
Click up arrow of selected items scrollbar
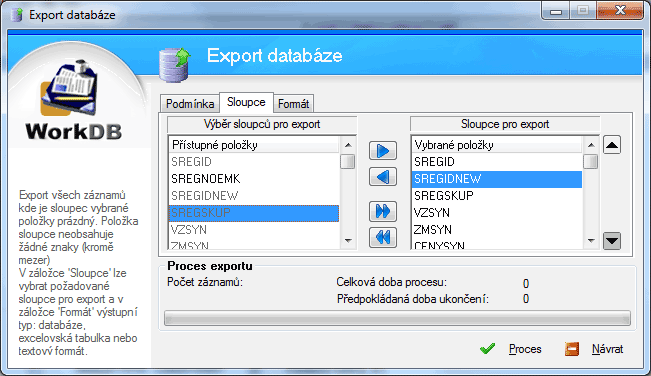point(591,145)
